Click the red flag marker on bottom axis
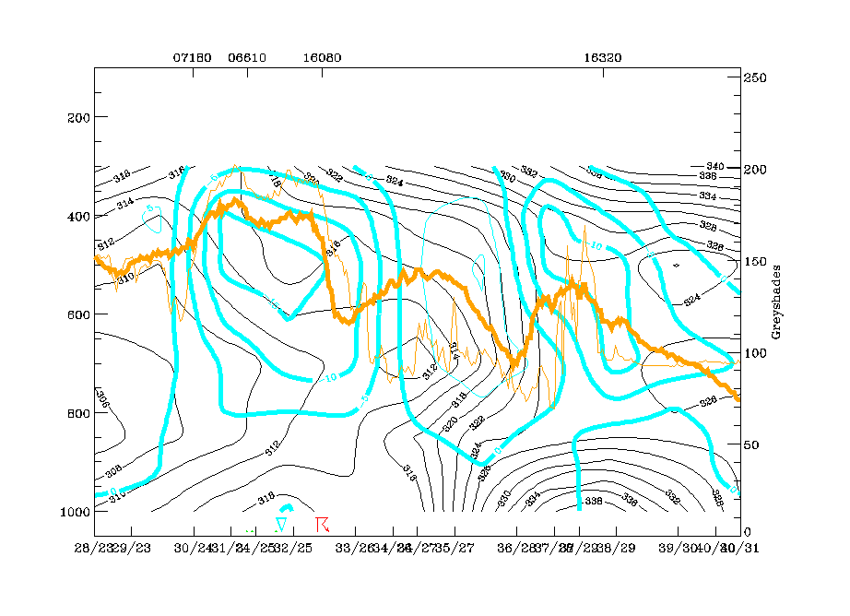The height and width of the screenshot is (616, 850). tap(322, 525)
